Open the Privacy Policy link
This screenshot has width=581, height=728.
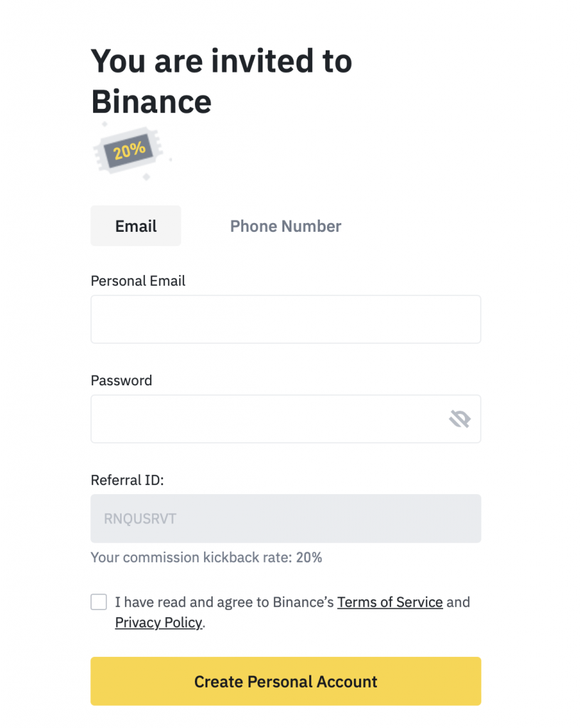(159, 623)
